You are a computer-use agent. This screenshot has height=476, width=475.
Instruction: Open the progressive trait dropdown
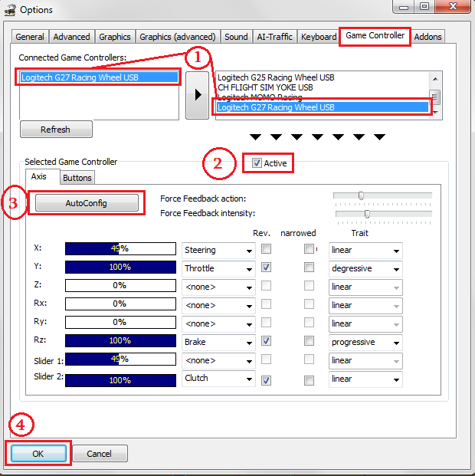coord(365,343)
